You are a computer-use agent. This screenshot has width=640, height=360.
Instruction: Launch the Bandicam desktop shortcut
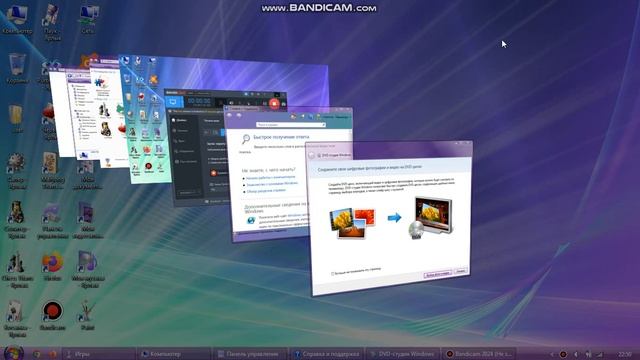[52, 316]
